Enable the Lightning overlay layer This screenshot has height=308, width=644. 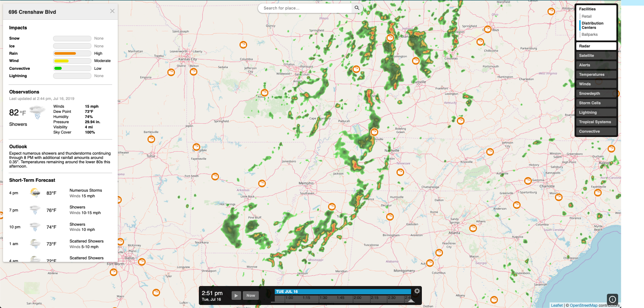[596, 112]
